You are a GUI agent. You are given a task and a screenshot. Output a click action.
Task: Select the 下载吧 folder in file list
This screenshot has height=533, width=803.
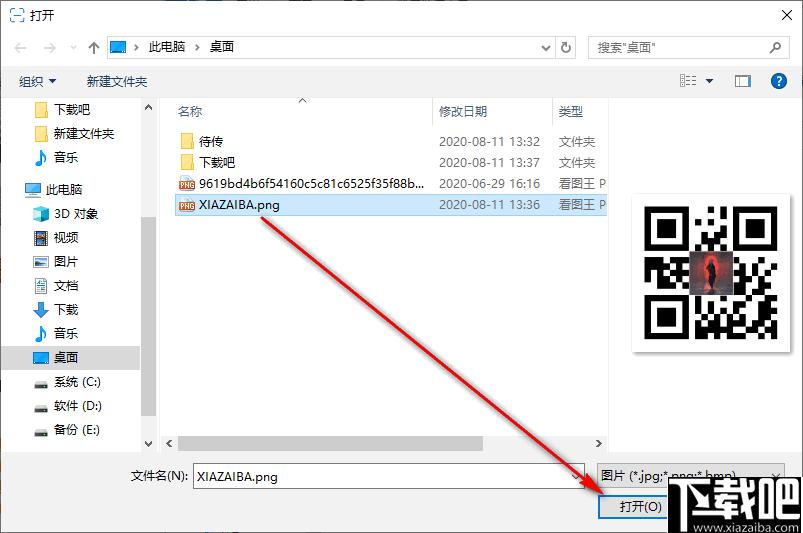pos(217,163)
